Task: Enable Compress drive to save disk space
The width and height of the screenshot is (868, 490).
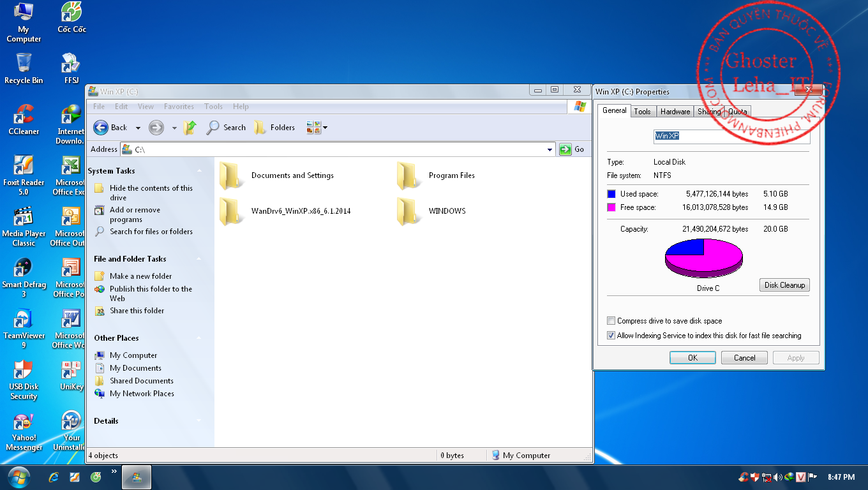Action: pyautogui.click(x=611, y=321)
